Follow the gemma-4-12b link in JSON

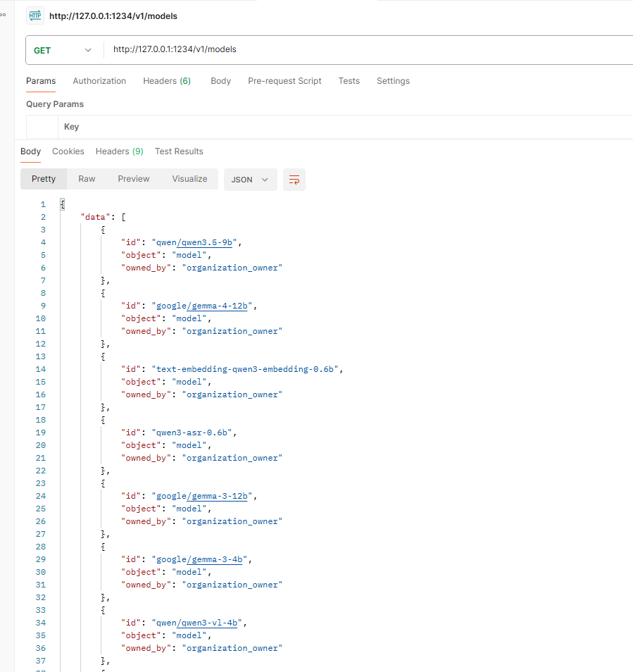point(217,306)
